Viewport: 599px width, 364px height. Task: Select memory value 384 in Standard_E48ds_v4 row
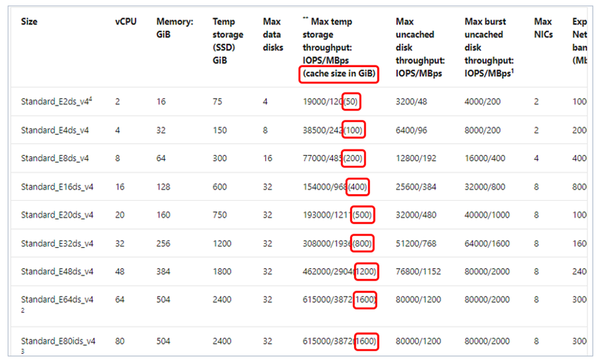point(163,272)
